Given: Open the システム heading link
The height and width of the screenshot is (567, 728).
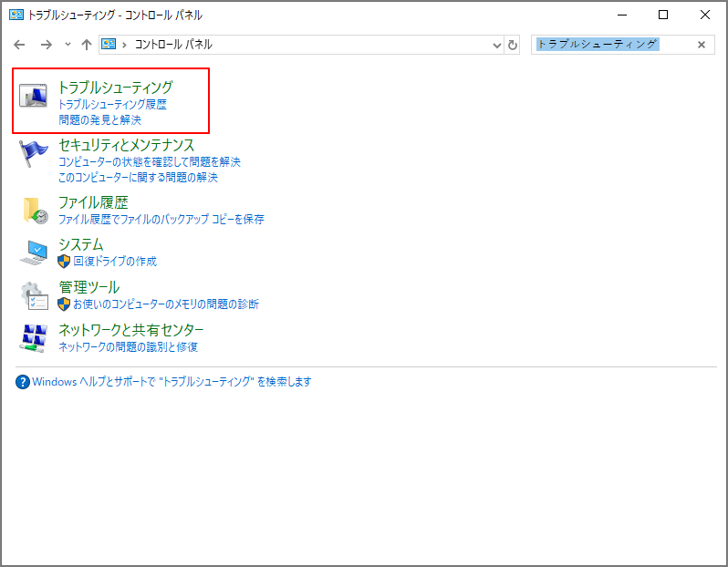Looking at the screenshot, I should point(81,244).
